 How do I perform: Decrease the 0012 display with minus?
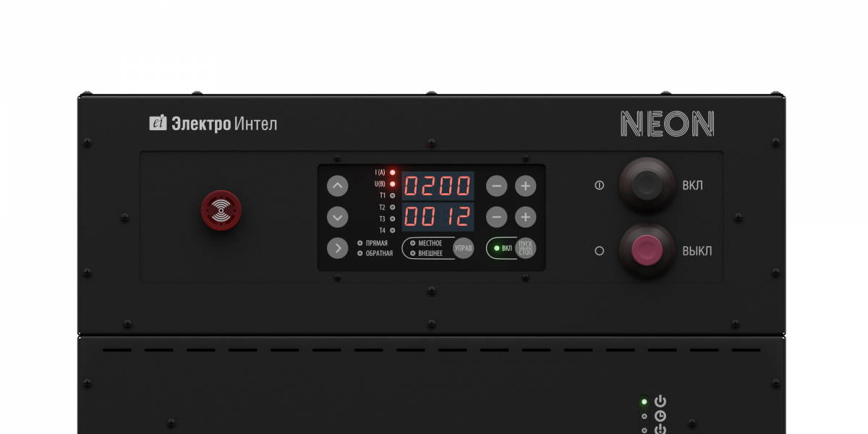click(496, 216)
